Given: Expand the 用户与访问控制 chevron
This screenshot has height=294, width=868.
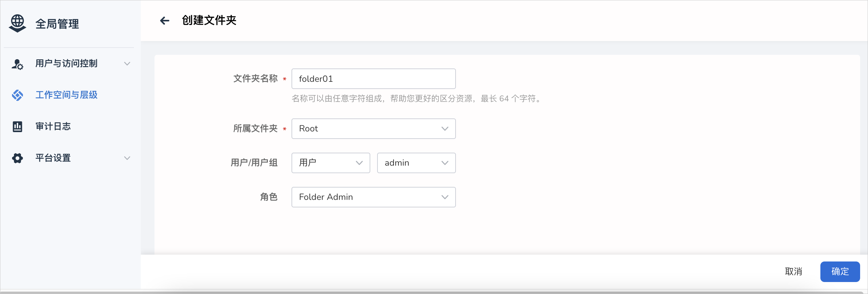Looking at the screenshot, I should (x=127, y=64).
